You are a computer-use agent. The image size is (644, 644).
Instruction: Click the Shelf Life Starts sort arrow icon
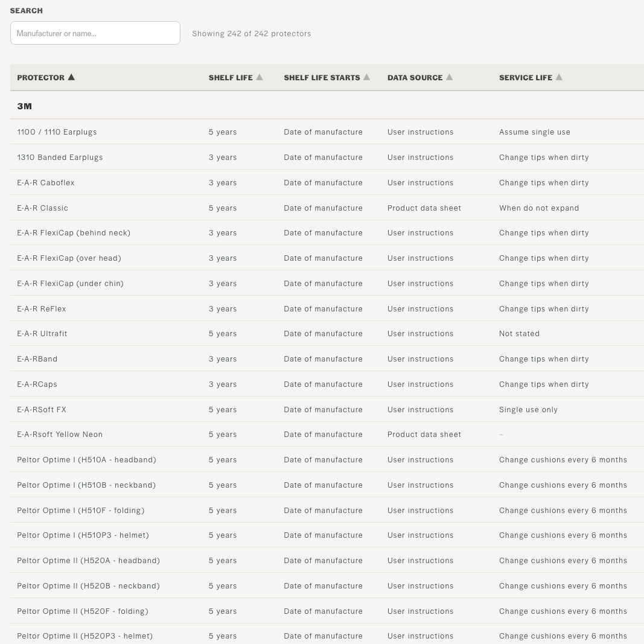tap(367, 77)
